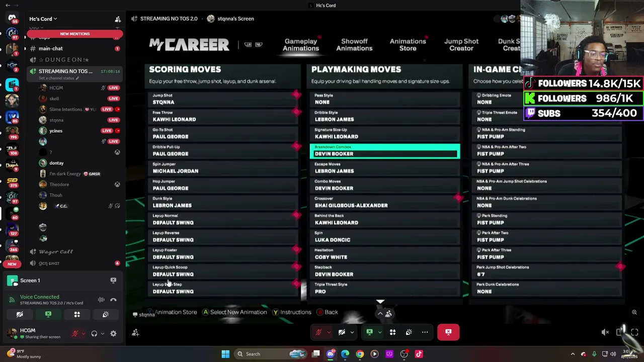Go back using Discord back arrow
Image resolution: width=644 pixels, height=362 pixels.
8,6
